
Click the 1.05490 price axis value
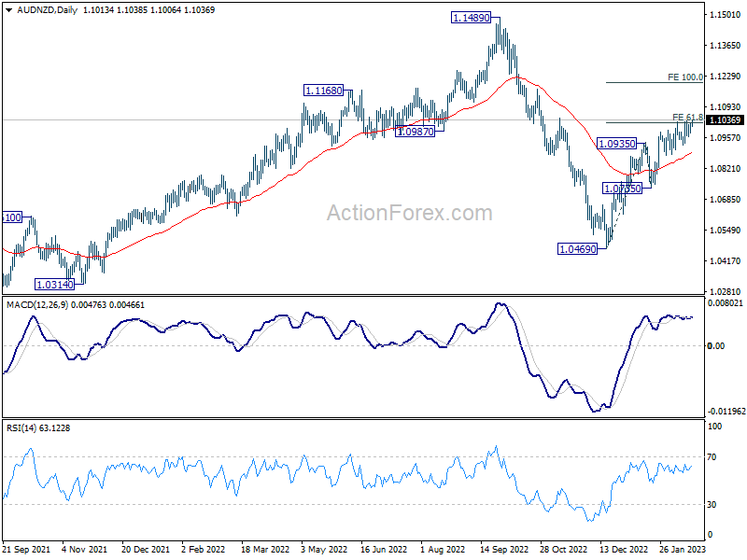tap(726, 230)
